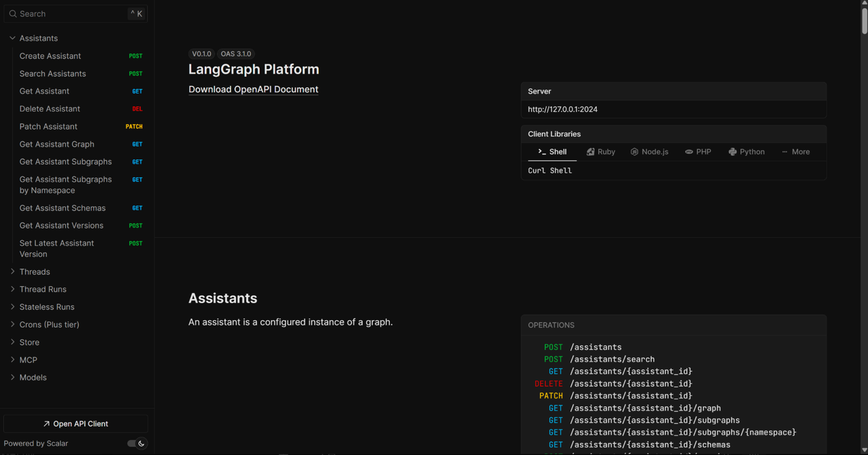Image resolution: width=868 pixels, height=455 pixels.
Task: Go to Delete Assistant endpoint
Action: [x=50, y=109]
